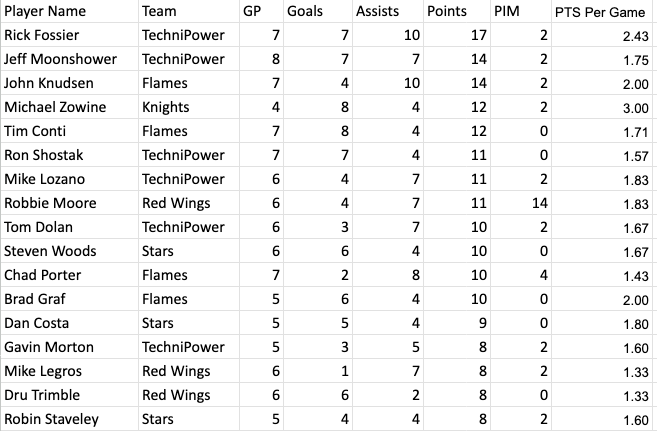Select the Goals column header
The width and height of the screenshot is (657, 431).
tap(318, 11)
